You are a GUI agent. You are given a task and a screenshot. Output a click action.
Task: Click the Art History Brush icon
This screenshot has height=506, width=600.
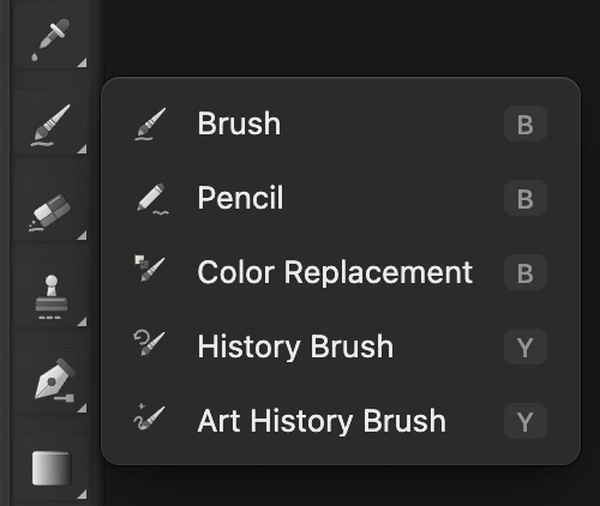149,417
